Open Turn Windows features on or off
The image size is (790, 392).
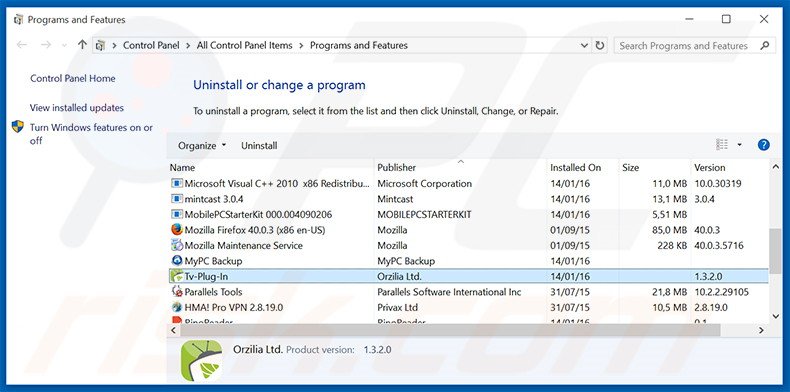[x=91, y=134]
